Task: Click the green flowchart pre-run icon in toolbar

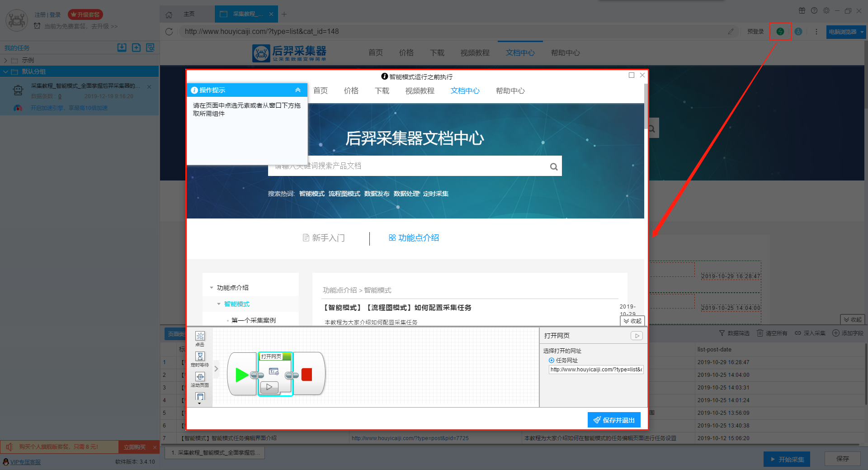Action: tap(780, 32)
